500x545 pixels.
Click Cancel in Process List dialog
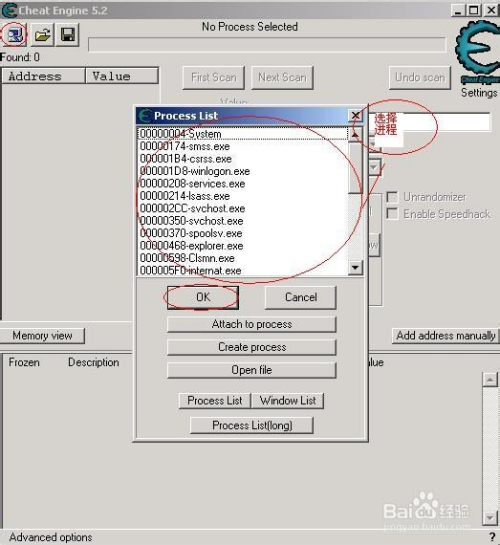click(x=301, y=297)
